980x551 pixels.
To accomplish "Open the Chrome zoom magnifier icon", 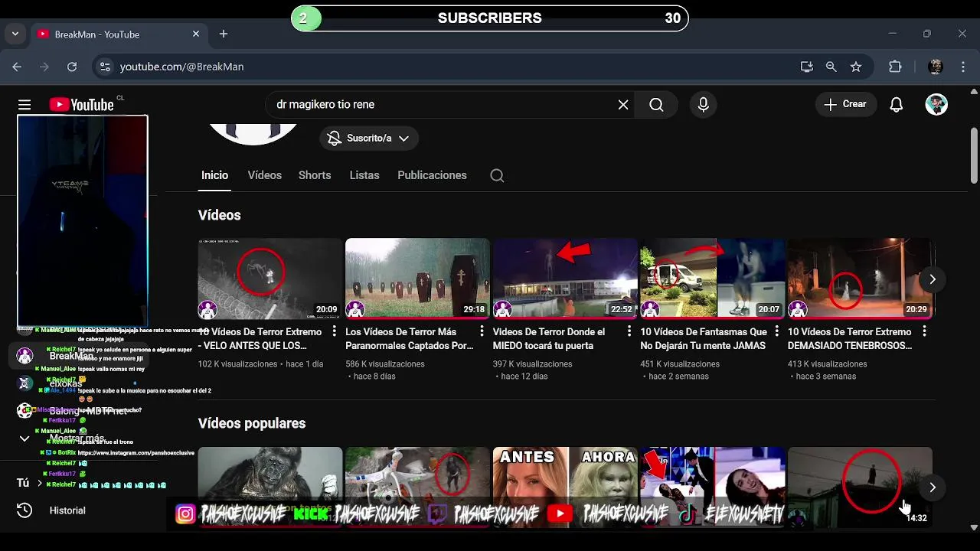I will click(831, 67).
